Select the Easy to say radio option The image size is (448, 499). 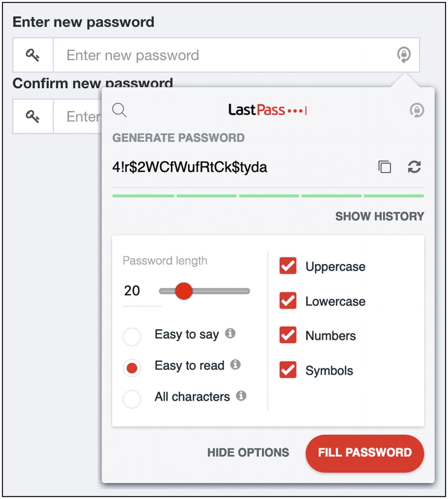point(132,337)
